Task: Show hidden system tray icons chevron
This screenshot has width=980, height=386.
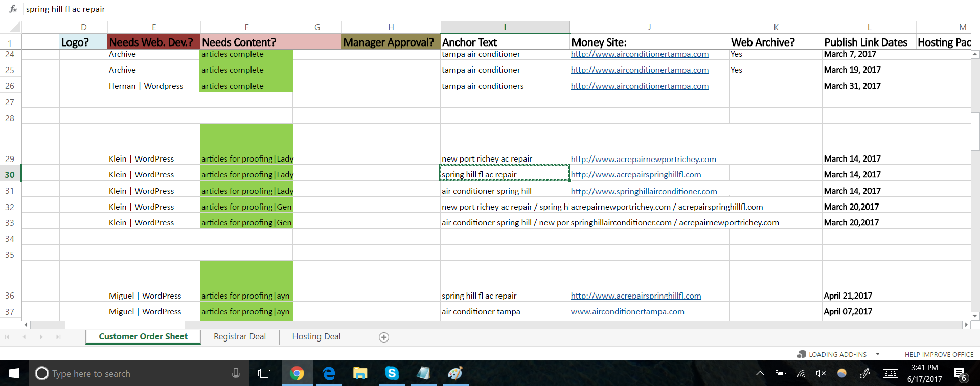Action: [760, 373]
